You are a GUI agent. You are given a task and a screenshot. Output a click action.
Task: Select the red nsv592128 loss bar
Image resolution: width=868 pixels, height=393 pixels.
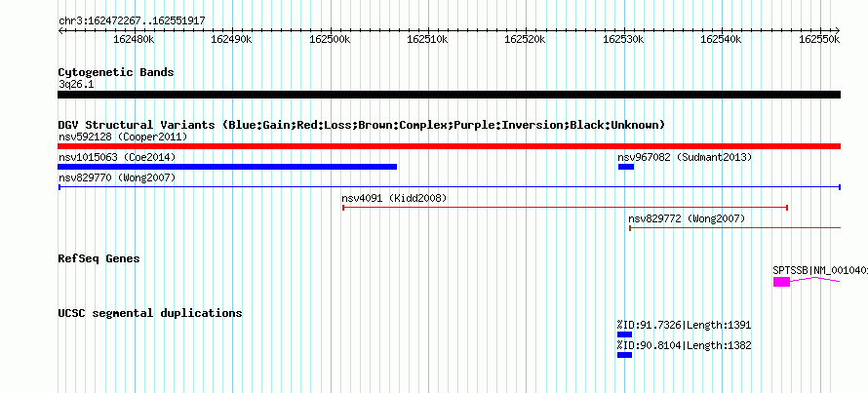pyautogui.click(x=449, y=146)
